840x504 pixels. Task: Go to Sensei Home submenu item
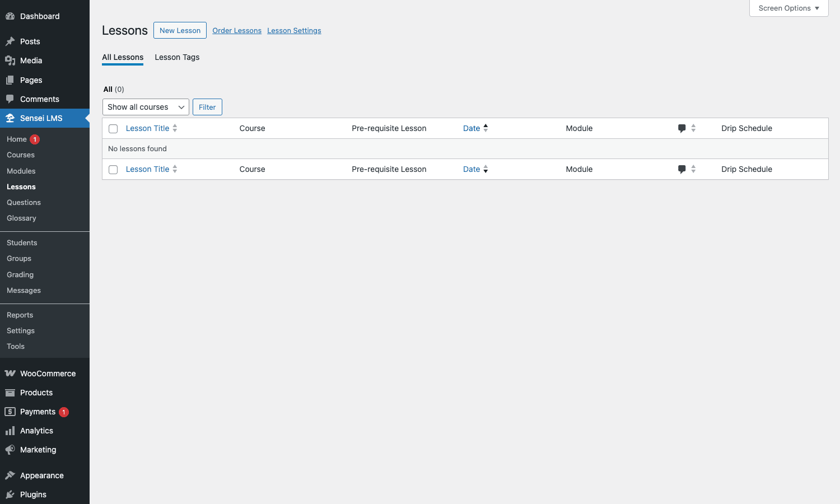tap(17, 139)
